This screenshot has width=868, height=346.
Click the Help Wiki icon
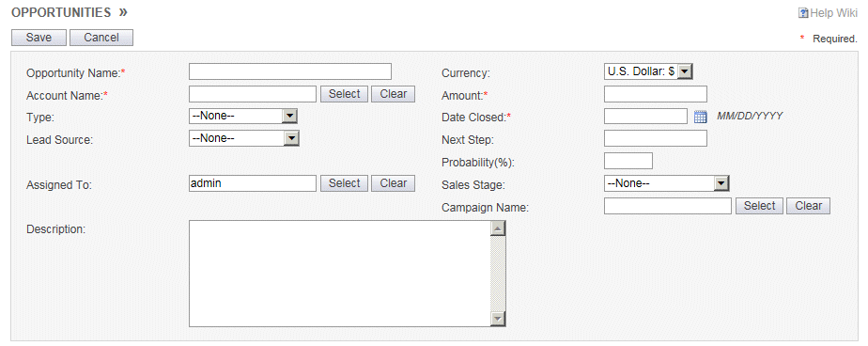coord(803,13)
